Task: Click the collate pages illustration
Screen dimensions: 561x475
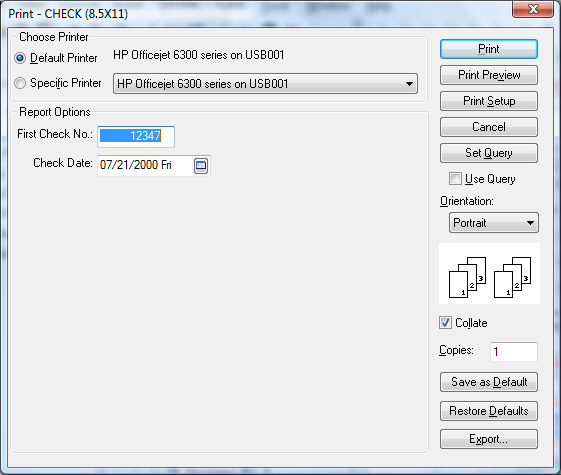Action: point(489,274)
